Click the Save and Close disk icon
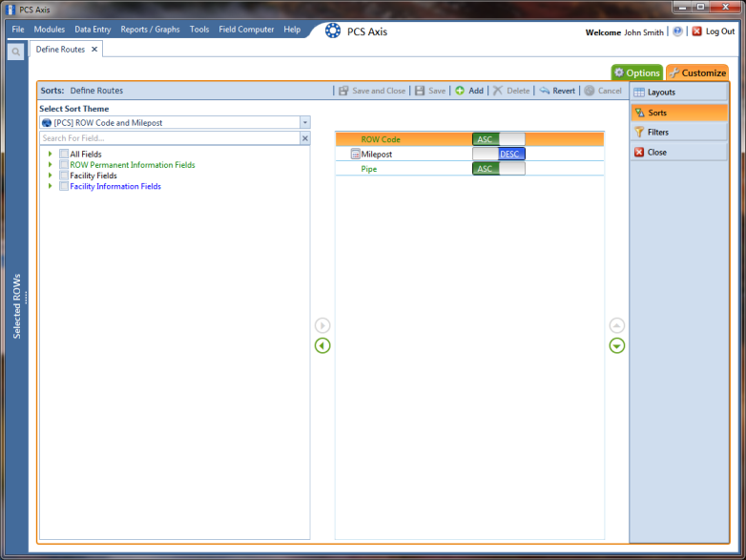746x560 pixels. (x=343, y=91)
